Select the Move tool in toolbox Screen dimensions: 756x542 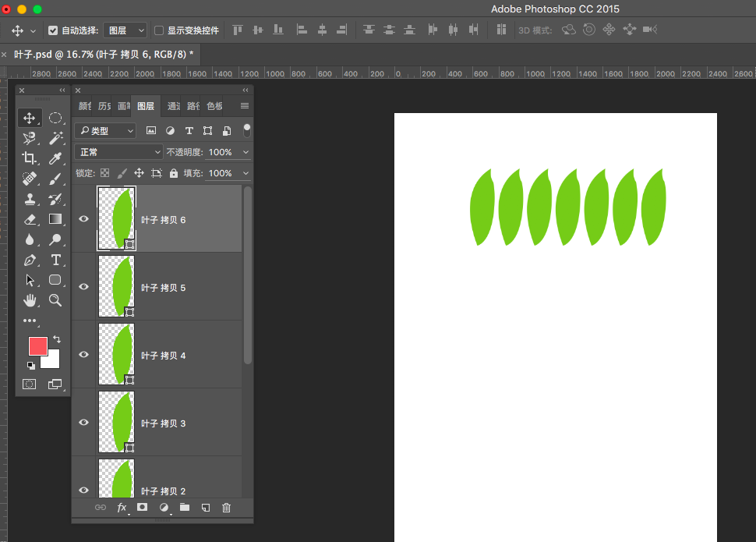point(30,118)
